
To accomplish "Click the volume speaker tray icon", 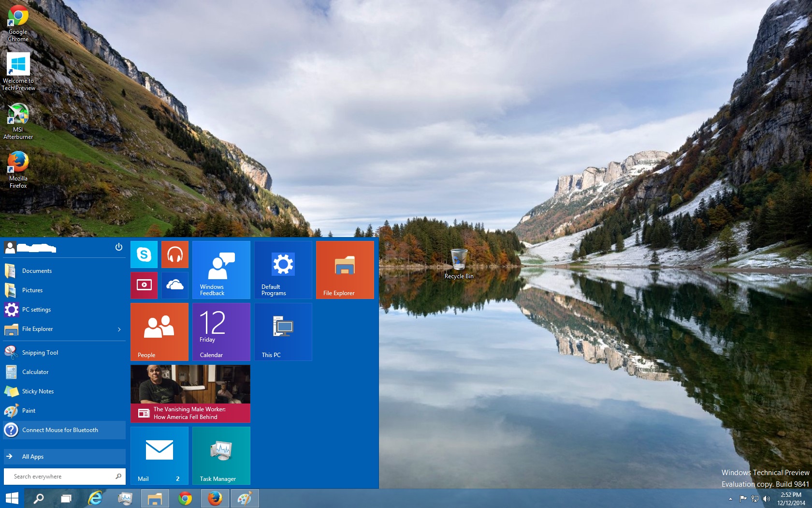I will (x=767, y=499).
